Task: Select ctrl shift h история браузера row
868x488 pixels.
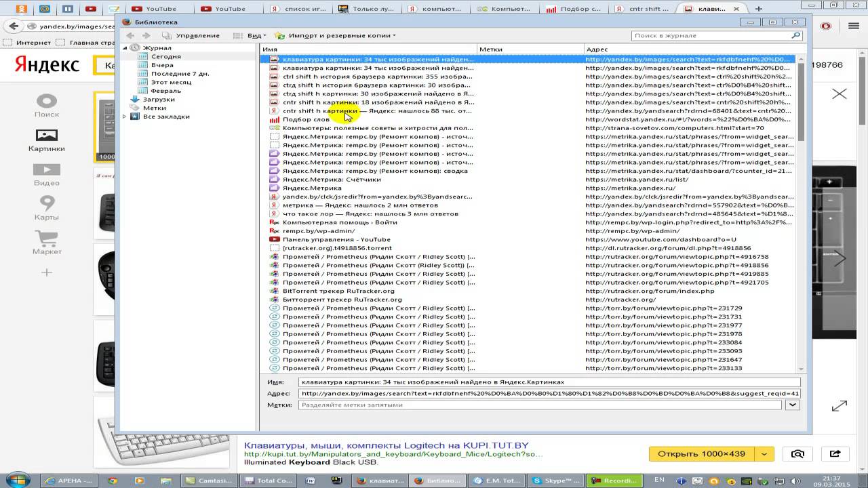Action: point(529,77)
